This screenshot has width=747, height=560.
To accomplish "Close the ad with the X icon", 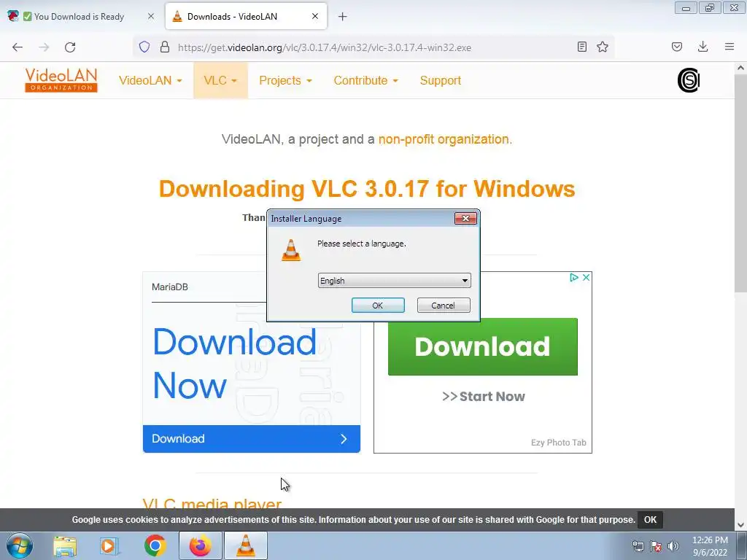I will (x=586, y=277).
